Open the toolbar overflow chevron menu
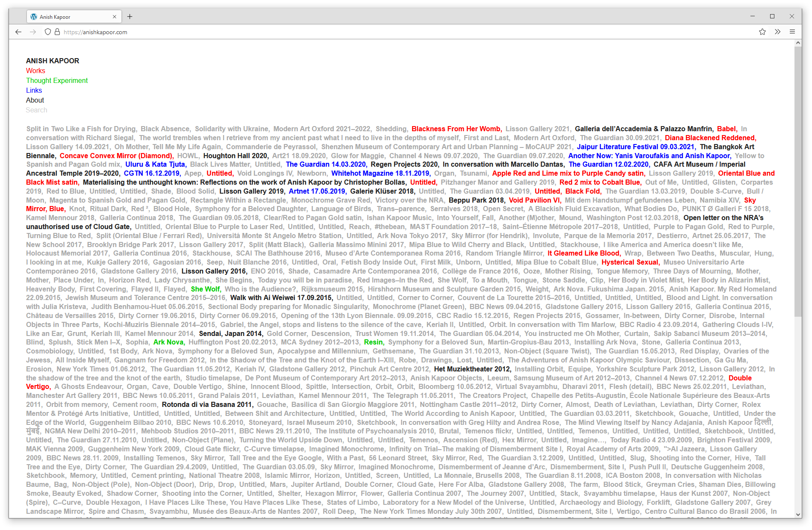This screenshot has height=530, width=812. [x=777, y=32]
